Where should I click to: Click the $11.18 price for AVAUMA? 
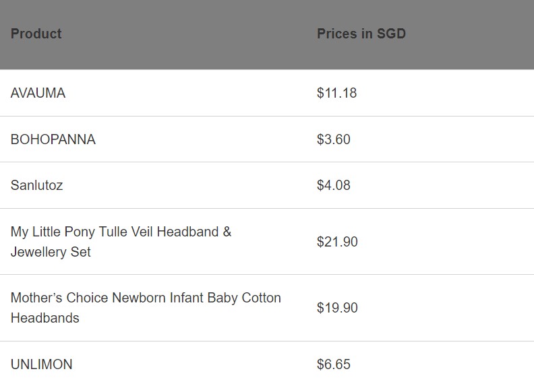336,93
